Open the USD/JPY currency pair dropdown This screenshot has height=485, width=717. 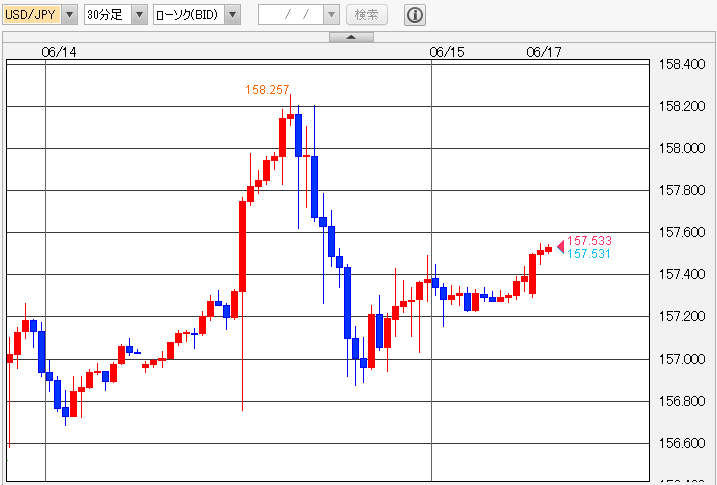click(x=70, y=15)
